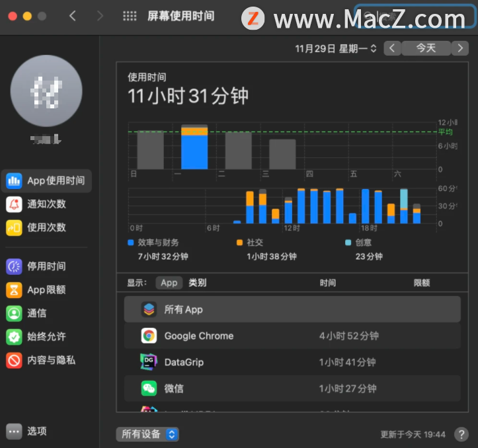Click the 屏幕使用时间 window title
Screen dimensions: 478x448
tap(180, 16)
